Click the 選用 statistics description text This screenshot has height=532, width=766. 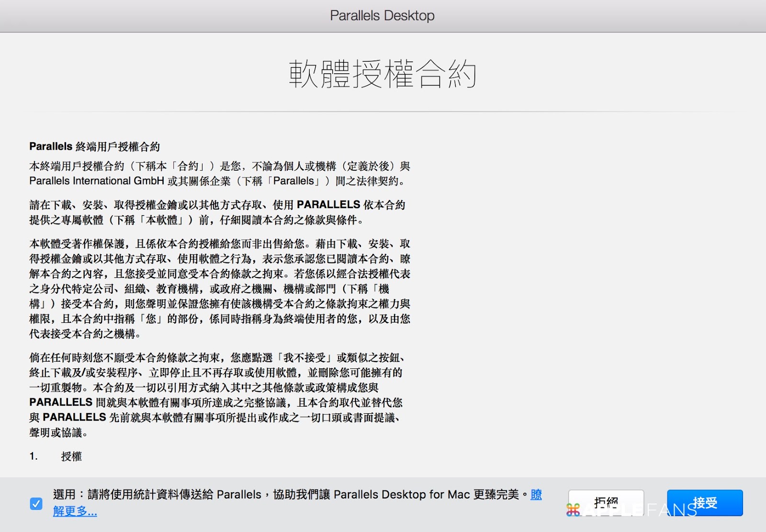[291, 494]
